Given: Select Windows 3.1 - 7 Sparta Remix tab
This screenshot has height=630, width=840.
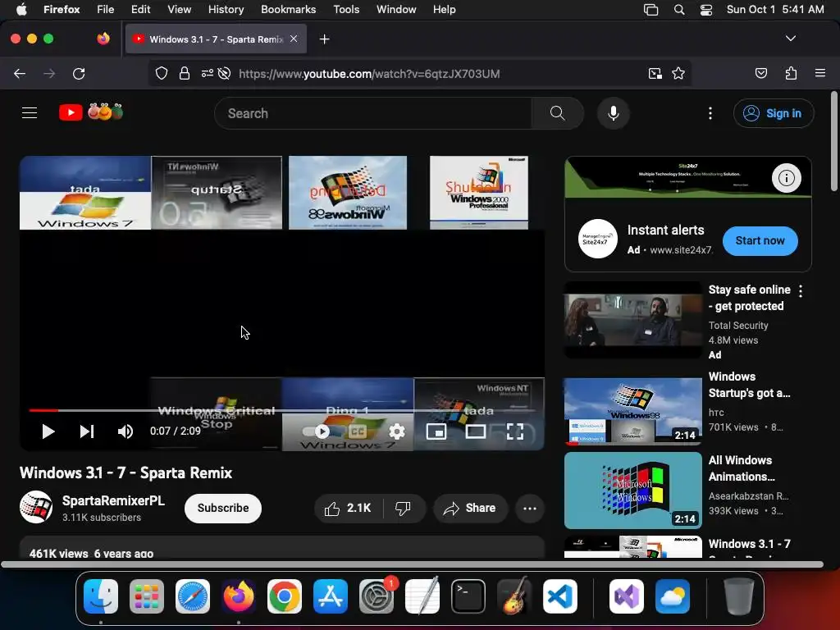Looking at the screenshot, I should (216, 39).
